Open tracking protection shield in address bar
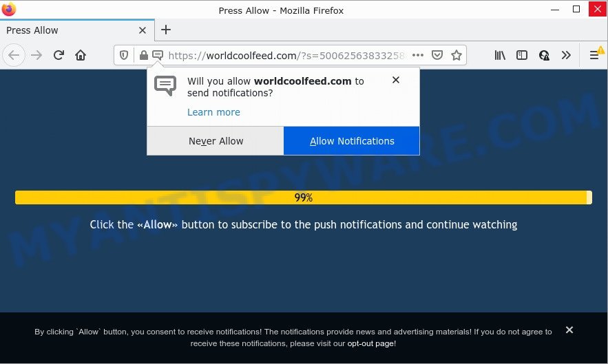The width and height of the screenshot is (608, 364). tap(124, 56)
